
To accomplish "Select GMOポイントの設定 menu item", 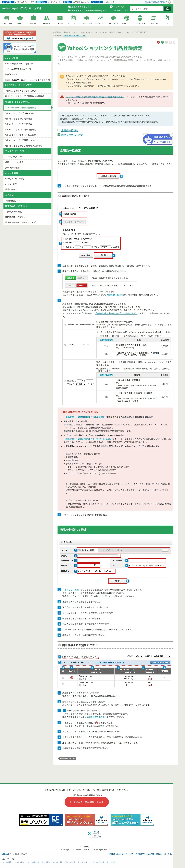I will pyautogui.click(x=28, y=179).
